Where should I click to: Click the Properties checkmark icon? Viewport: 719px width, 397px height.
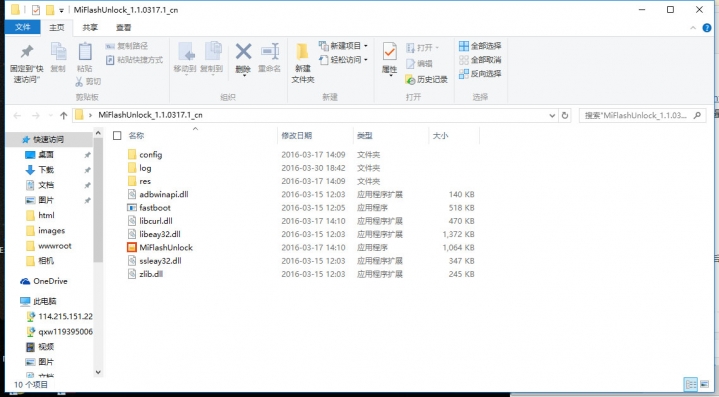pyautogui.click(x=389, y=52)
